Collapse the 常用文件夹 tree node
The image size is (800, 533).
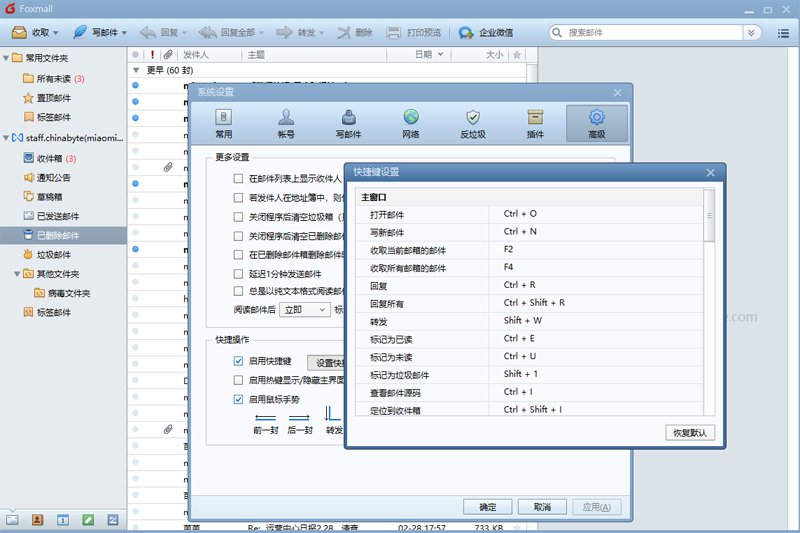coord(6,57)
